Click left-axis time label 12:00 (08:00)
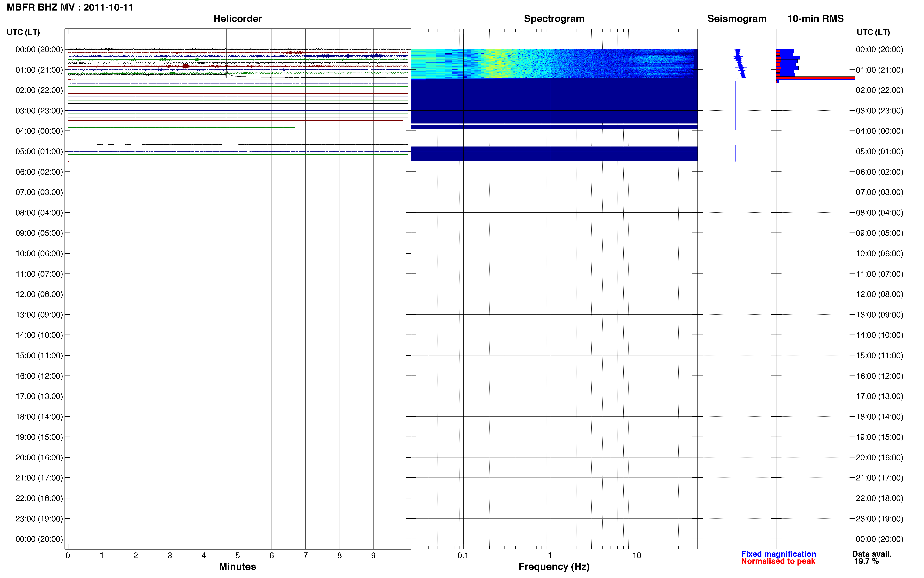Viewport: 924px width, 578px height. pyautogui.click(x=39, y=294)
